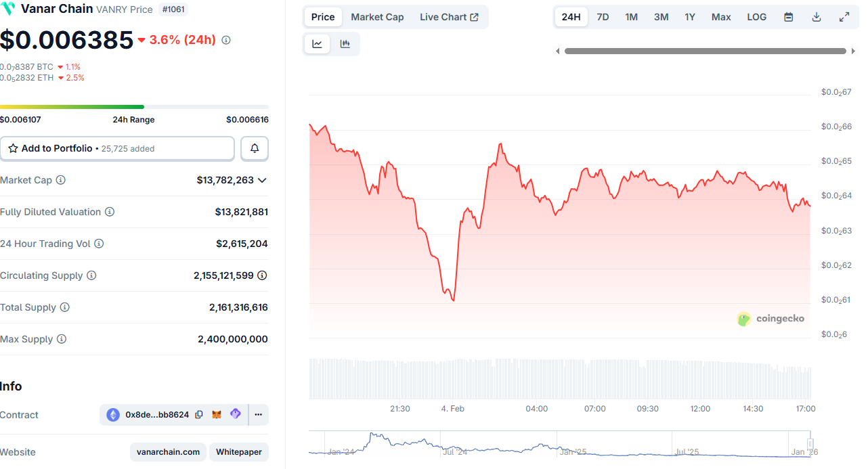The image size is (868, 469).
Task: Select the 7D time range
Action: [x=603, y=17]
